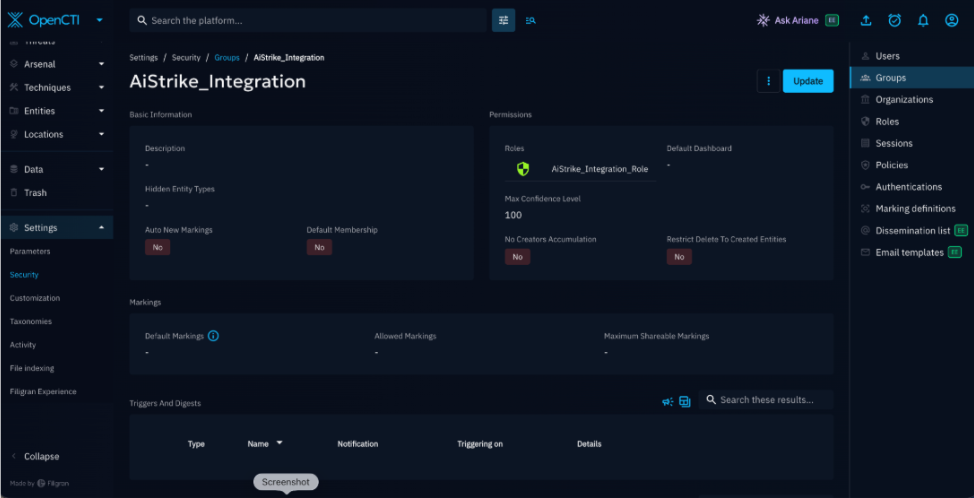Open Roles in the security panel

pyautogui.click(x=911, y=122)
